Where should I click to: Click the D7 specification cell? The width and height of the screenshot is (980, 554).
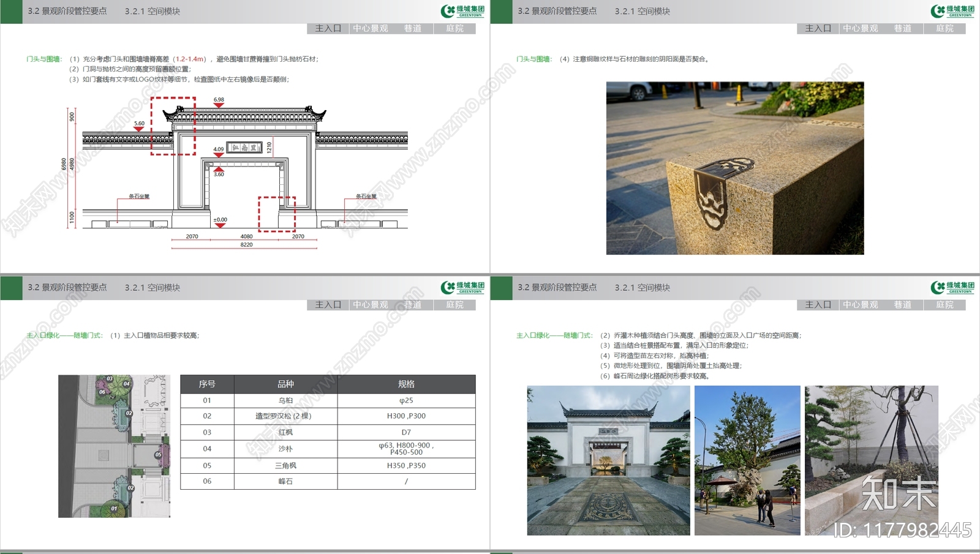406,432
